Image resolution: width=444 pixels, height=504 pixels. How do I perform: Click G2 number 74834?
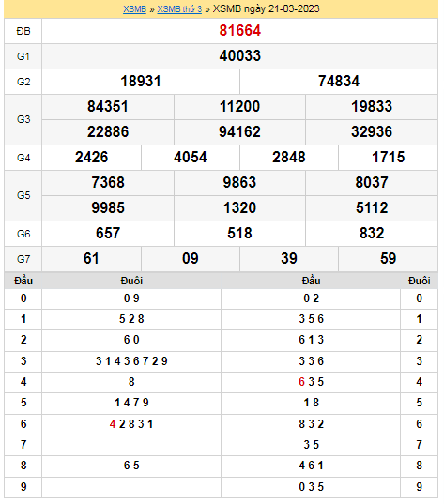point(339,82)
